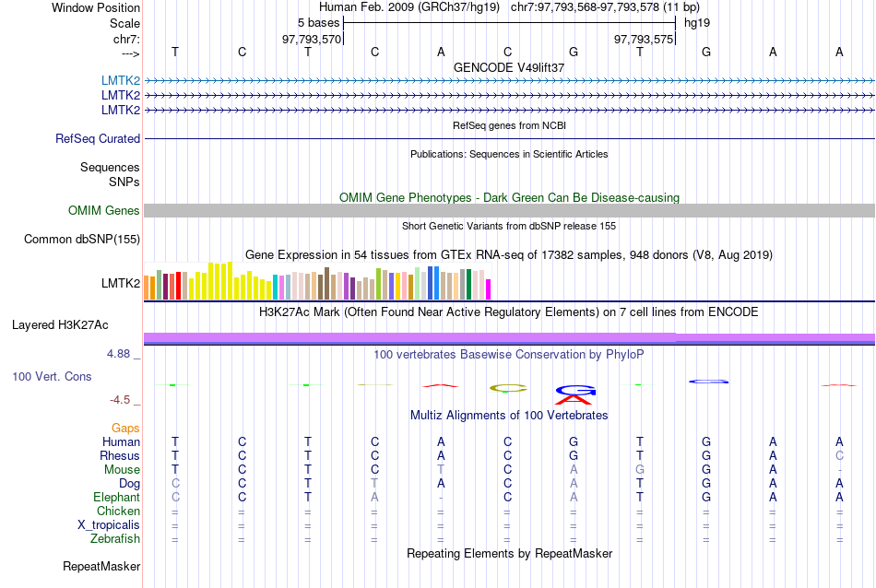876x588 pixels.
Task: Select the Chicken alignment row label
Action: (118, 511)
